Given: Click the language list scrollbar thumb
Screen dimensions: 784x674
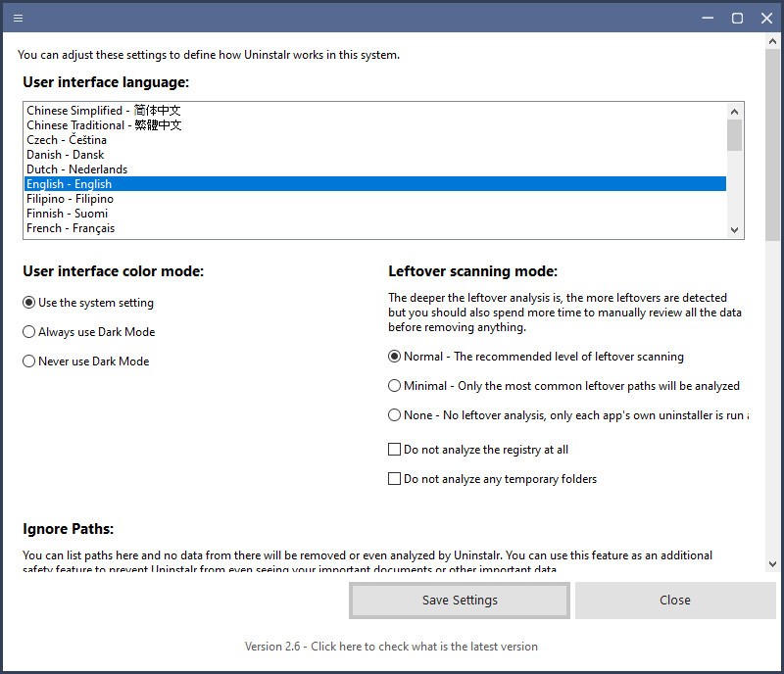Looking at the screenshot, I should coord(734,135).
